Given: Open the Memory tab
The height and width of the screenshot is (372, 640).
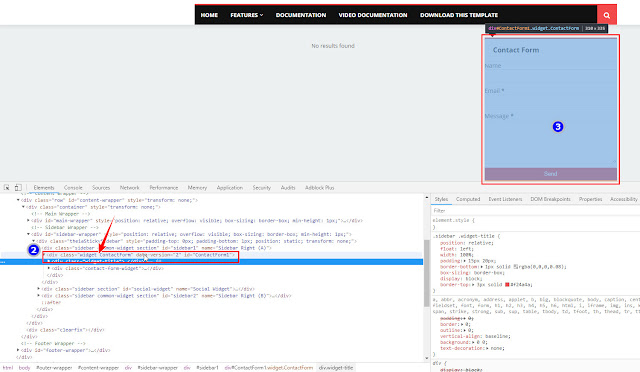Looking at the screenshot, I should point(197,188).
